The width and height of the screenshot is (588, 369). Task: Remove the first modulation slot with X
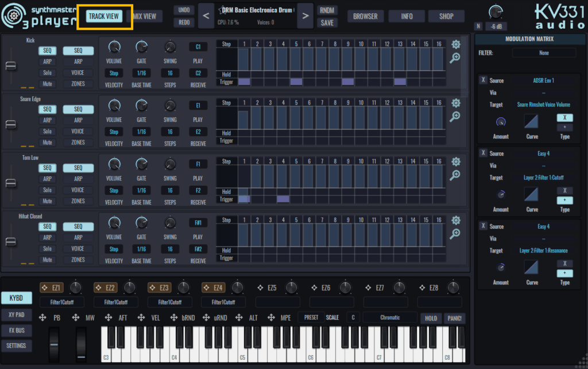point(483,80)
